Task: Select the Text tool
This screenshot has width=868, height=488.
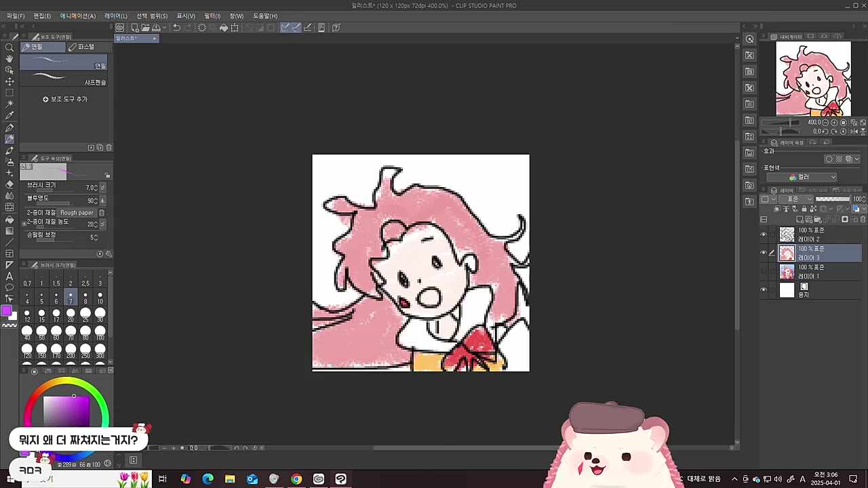Action: pyautogui.click(x=9, y=276)
